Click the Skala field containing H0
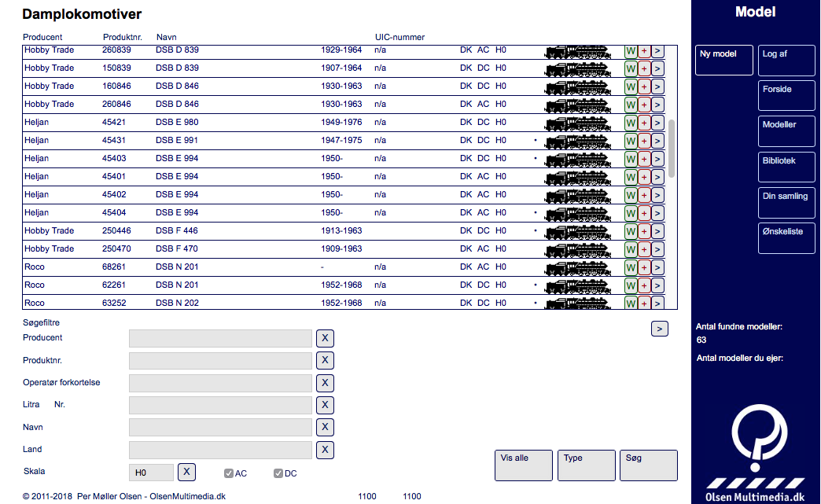 151,473
